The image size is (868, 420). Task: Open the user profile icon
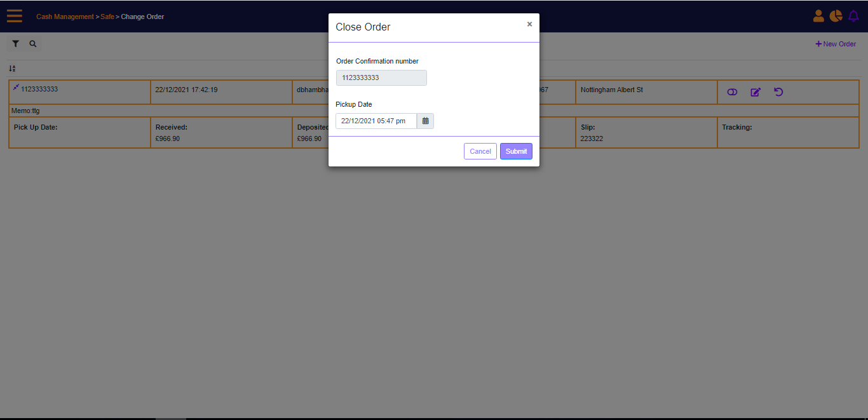click(x=818, y=16)
